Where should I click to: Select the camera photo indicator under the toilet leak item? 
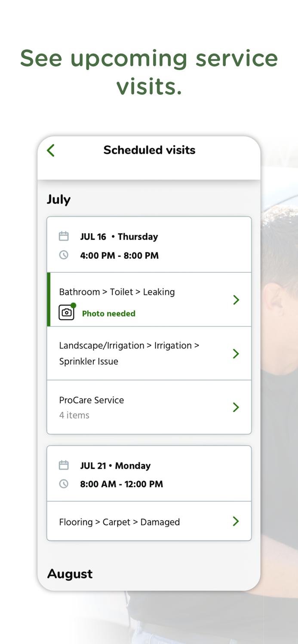pyautogui.click(x=67, y=313)
